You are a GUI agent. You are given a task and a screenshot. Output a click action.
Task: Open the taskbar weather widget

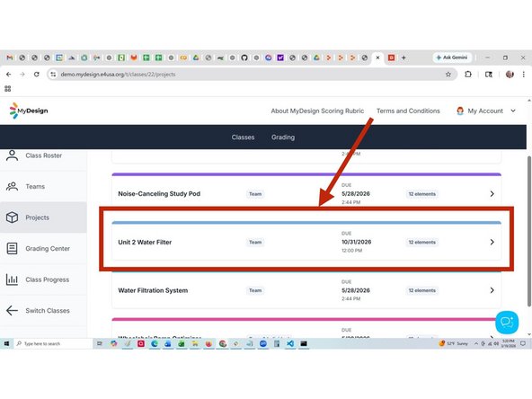coord(453,343)
